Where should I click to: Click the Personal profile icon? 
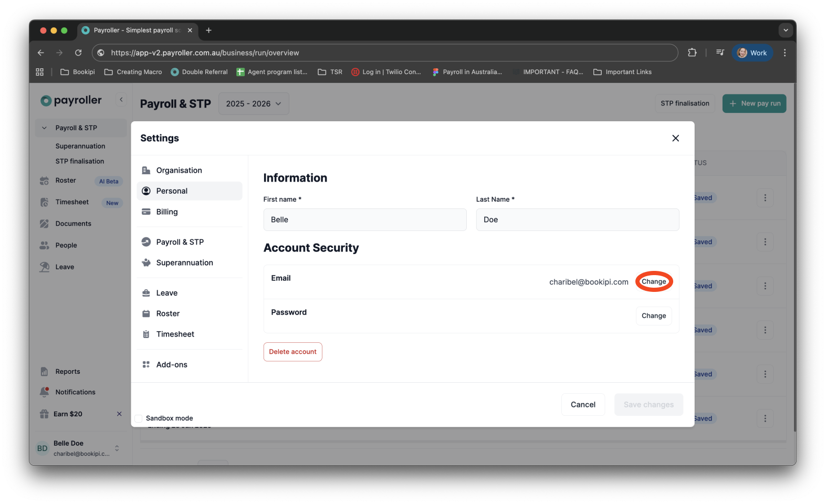[146, 191]
